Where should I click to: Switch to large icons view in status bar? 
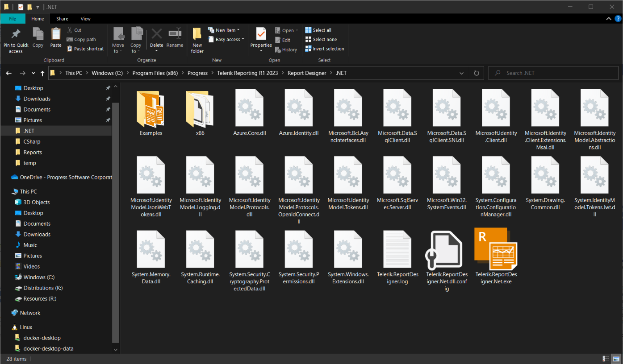tap(616, 359)
